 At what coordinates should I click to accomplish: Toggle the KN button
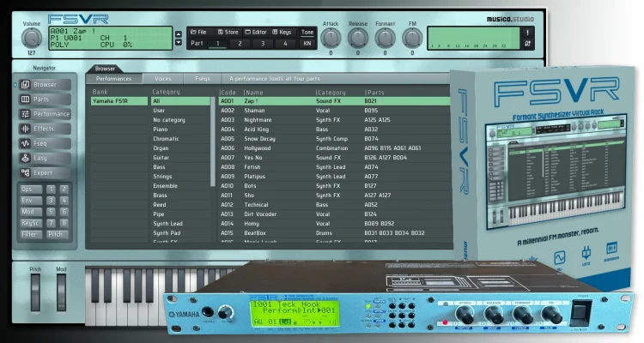pyautogui.click(x=307, y=43)
